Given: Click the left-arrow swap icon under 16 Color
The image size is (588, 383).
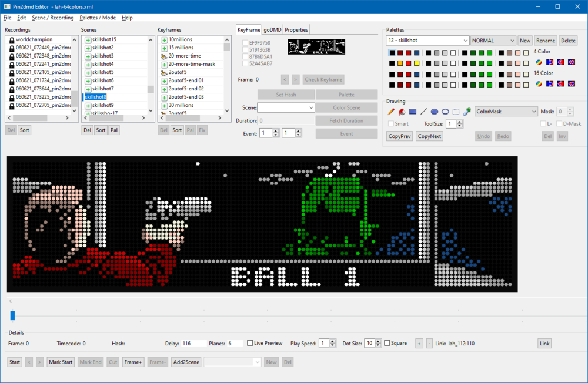Looking at the screenshot, I should coord(560,84).
